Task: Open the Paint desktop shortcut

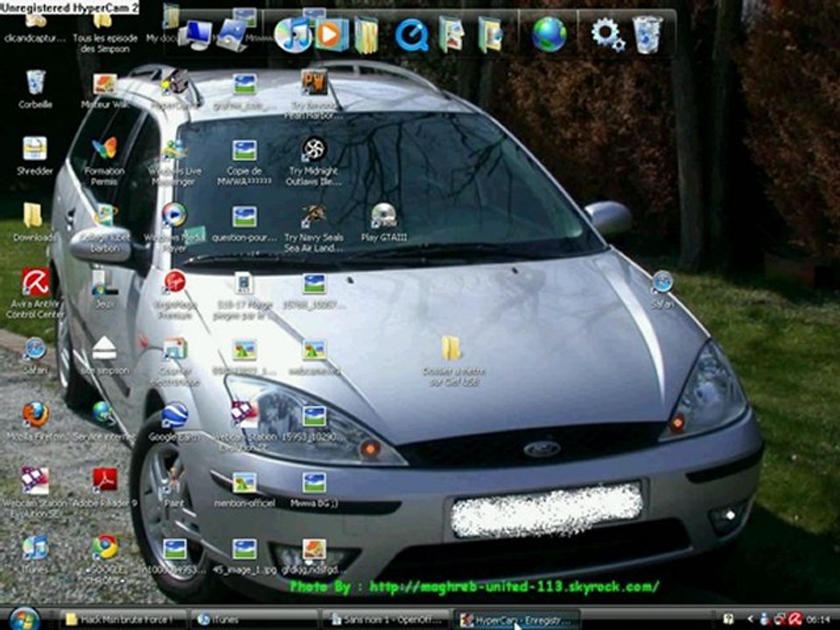Action: click(x=175, y=487)
